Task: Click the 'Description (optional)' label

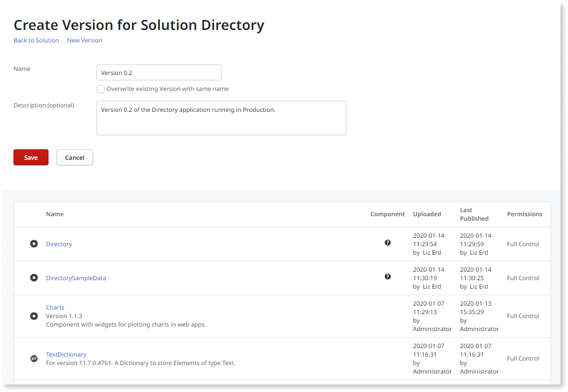Action: tap(44, 105)
